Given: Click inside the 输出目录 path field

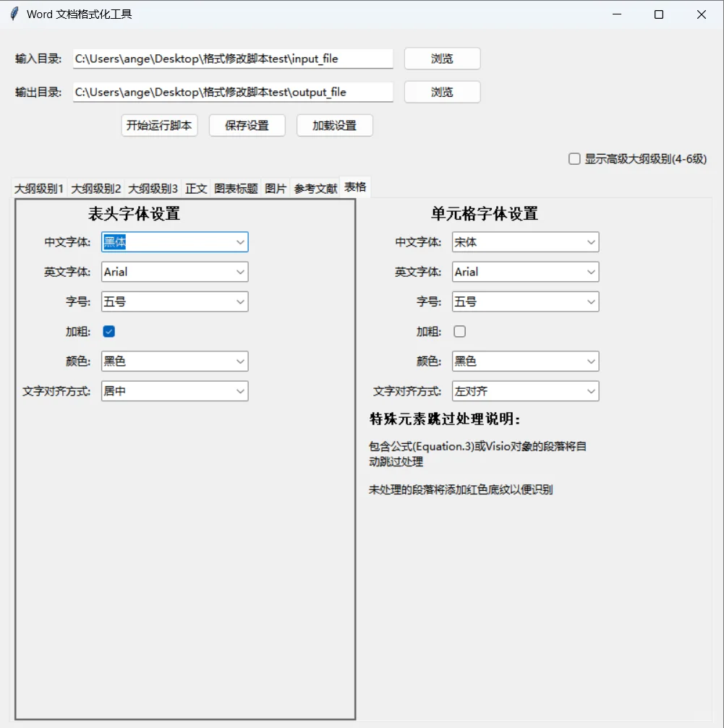Looking at the screenshot, I should point(231,92).
